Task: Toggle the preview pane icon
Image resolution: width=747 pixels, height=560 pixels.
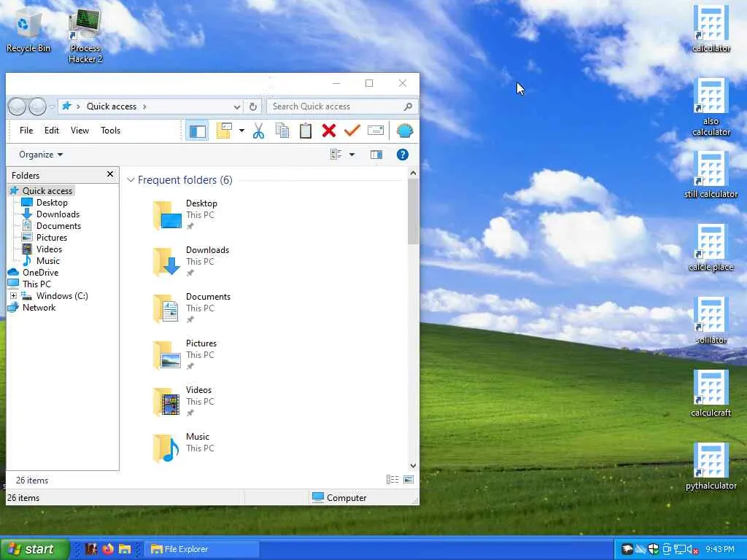Action: [x=376, y=155]
